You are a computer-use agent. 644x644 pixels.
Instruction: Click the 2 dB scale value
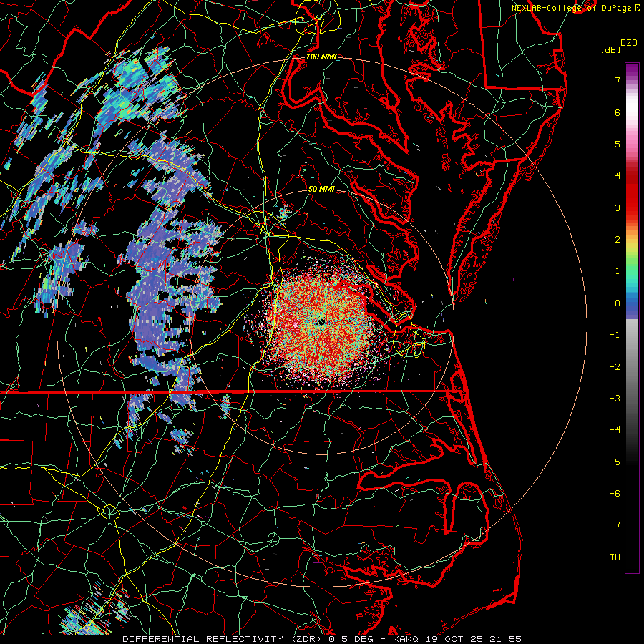point(618,240)
